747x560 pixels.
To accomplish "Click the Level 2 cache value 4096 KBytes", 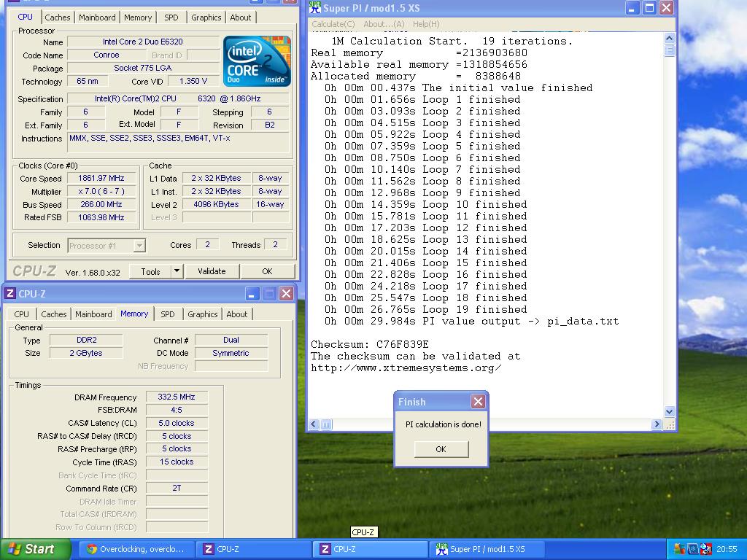I will (216, 204).
